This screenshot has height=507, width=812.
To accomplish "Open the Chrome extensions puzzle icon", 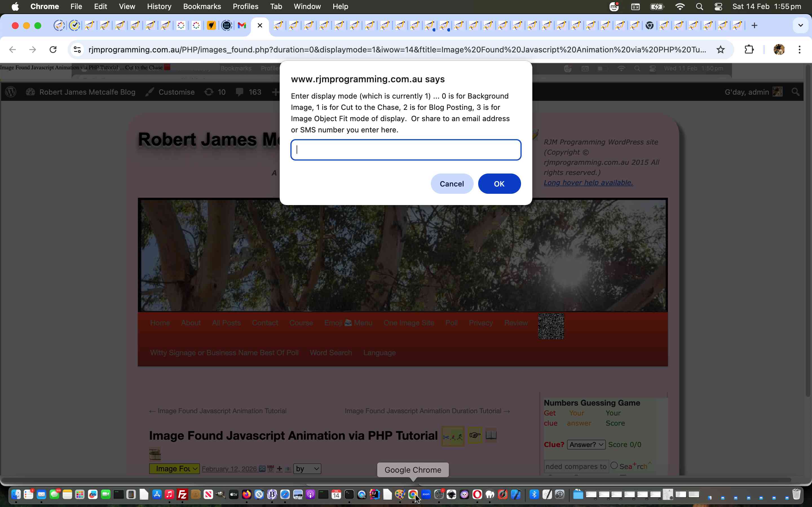I will coord(749,49).
